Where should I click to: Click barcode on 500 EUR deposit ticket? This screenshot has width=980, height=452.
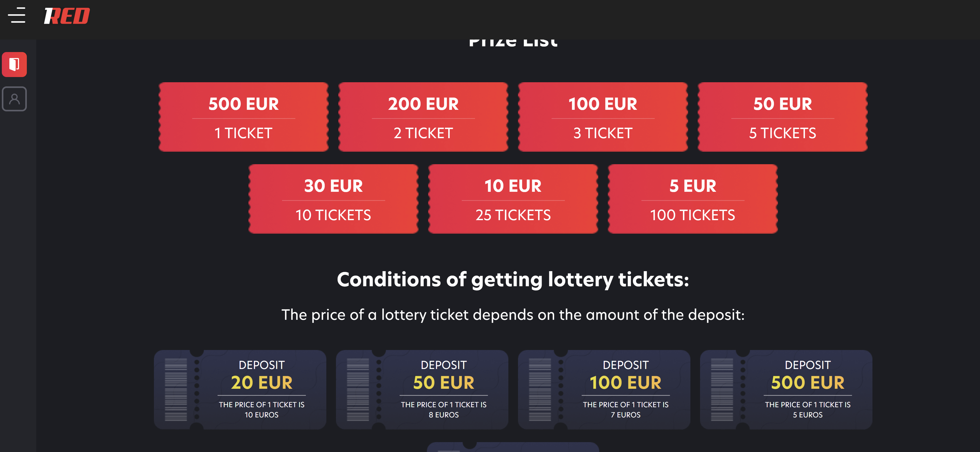click(722, 389)
